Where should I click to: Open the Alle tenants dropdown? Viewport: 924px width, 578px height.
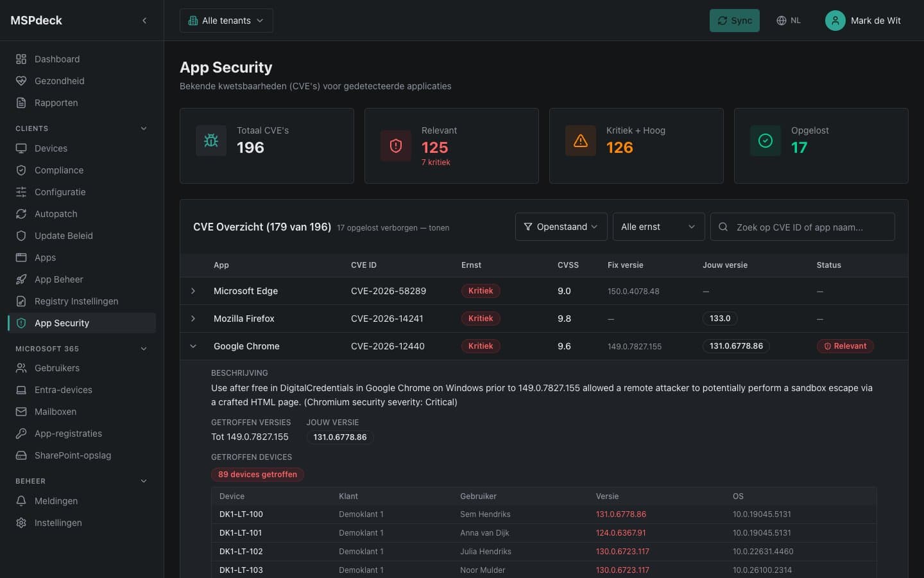click(227, 21)
